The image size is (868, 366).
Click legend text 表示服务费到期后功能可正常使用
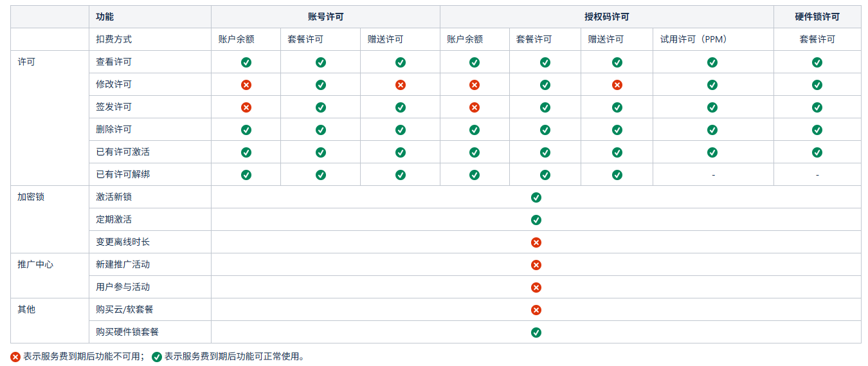click(x=231, y=357)
